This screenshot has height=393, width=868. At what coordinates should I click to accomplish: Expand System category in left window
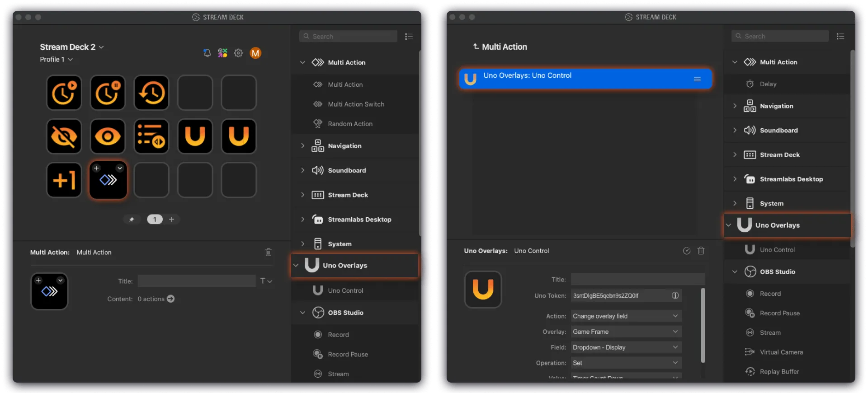pos(302,243)
